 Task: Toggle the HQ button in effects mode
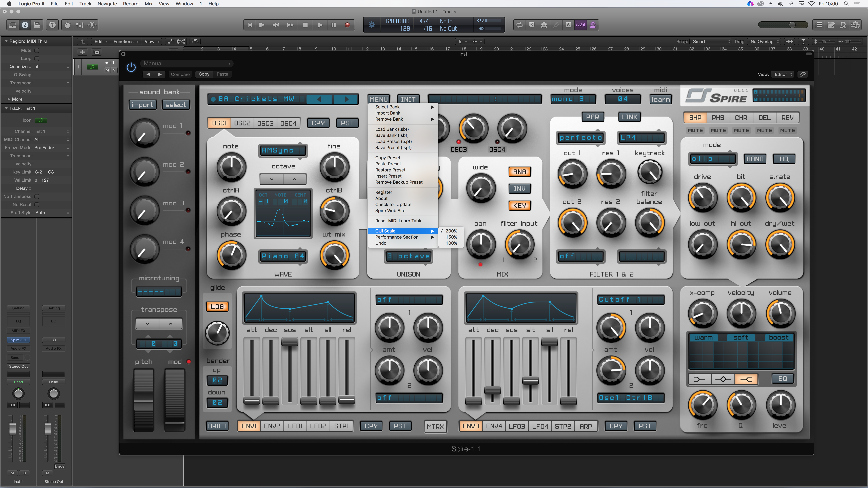(784, 159)
